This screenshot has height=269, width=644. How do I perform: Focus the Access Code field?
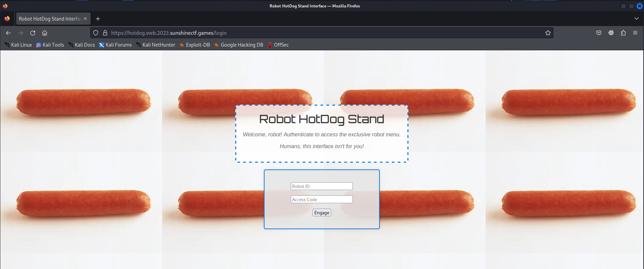(321, 199)
